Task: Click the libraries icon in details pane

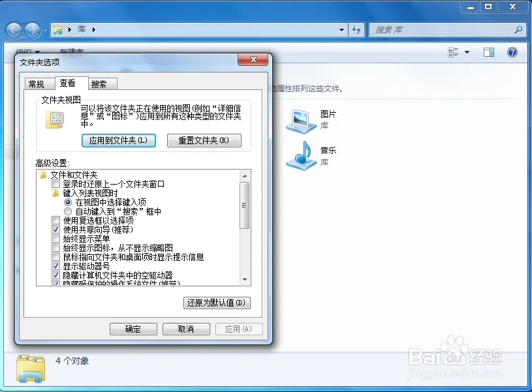Action: (31, 369)
